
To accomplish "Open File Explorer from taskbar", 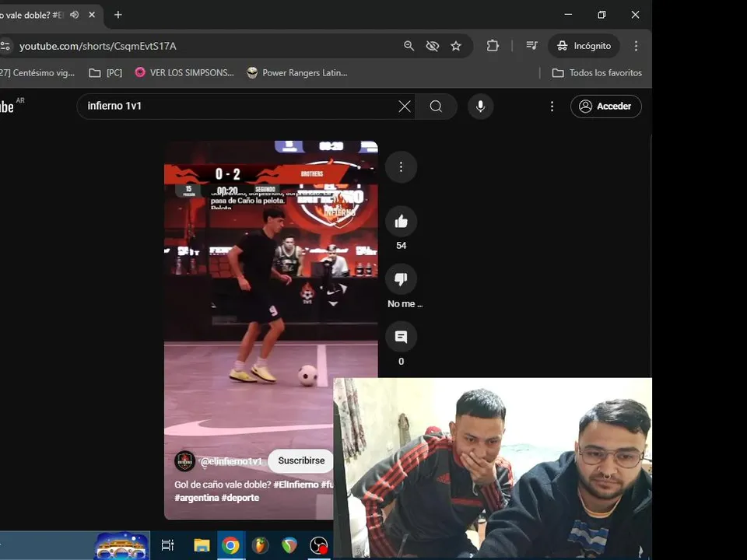I will tap(202, 545).
